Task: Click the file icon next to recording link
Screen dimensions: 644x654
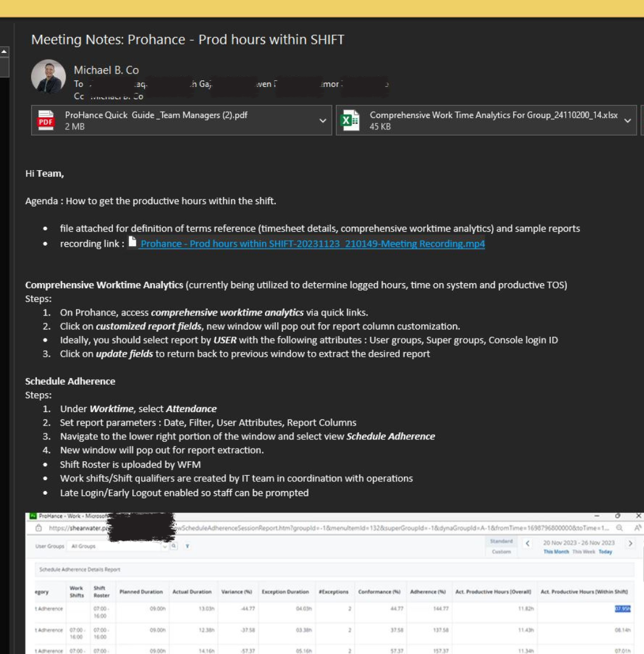Action: (x=132, y=242)
